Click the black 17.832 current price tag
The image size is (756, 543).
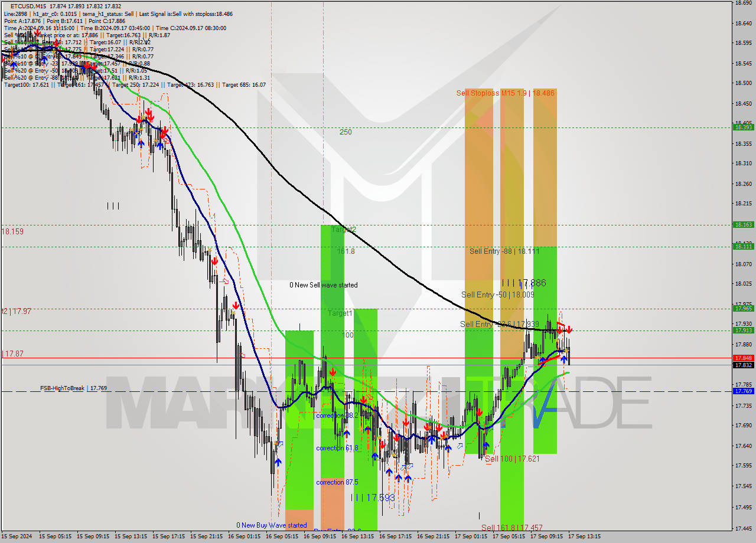coord(743,365)
